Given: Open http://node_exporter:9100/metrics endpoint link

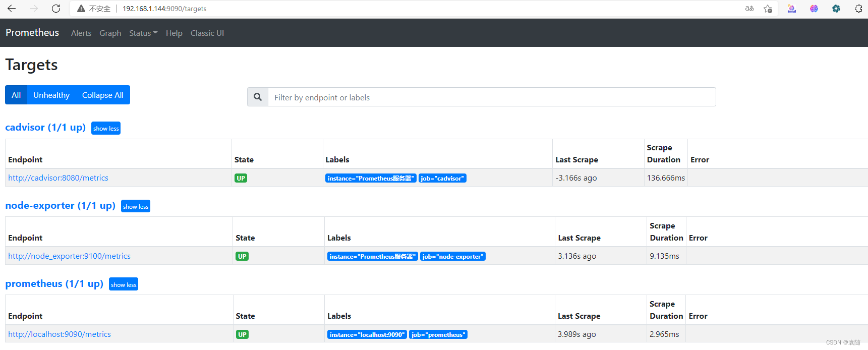Looking at the screenshot, I should pos(69,256).
